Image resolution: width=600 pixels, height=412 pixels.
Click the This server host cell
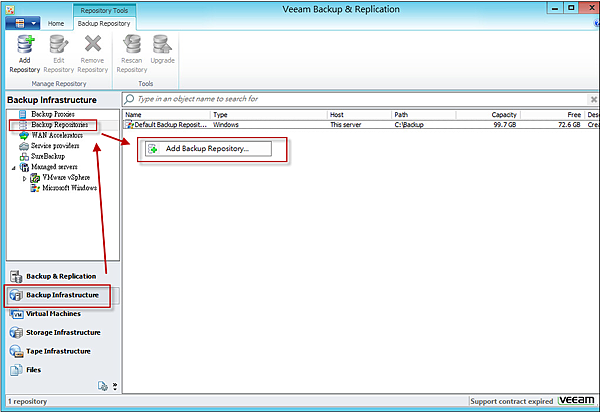(x=346, y=125)
